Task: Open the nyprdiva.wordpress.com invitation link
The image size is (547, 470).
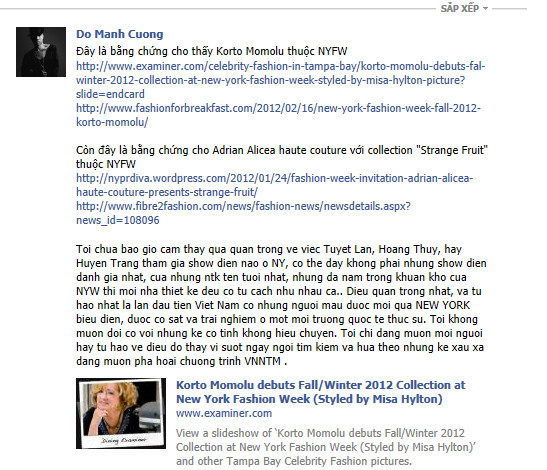Action: 275,185
